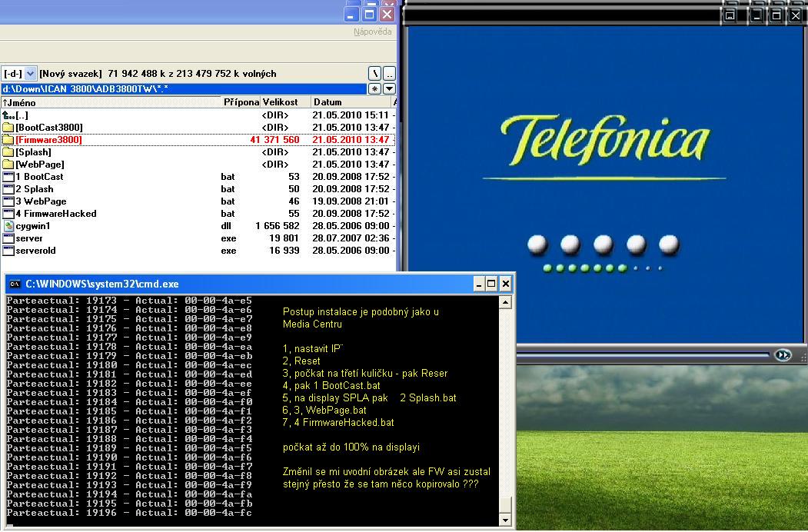Screen dimensions: 808x532
Task: Click the note line '7, 4 FirmwareHacked.bat'
Action: pos(338,423)
